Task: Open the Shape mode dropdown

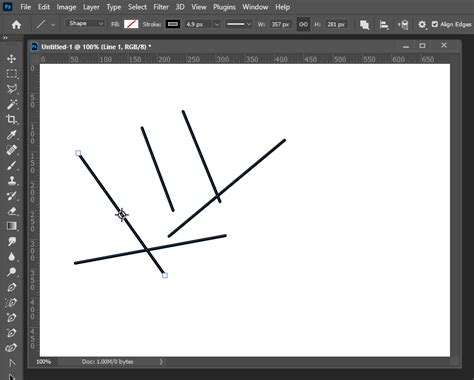Action: click(x=85, y=24)
